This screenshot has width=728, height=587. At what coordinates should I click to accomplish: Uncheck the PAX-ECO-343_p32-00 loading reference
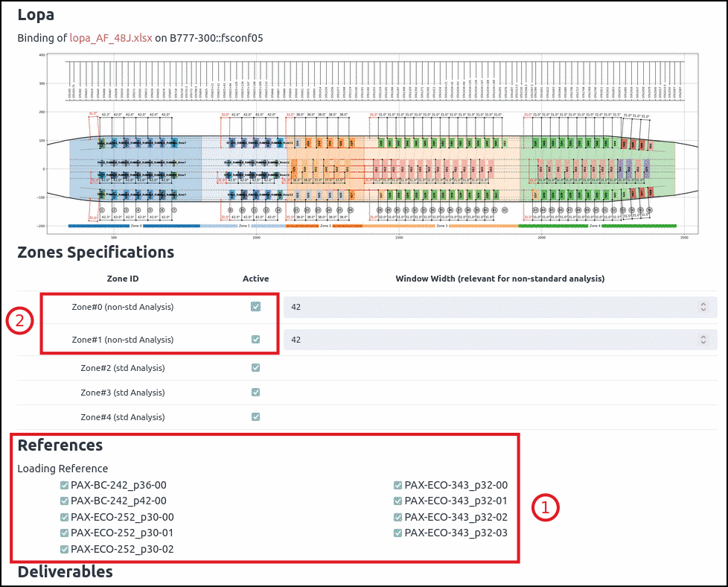(398, 485)
